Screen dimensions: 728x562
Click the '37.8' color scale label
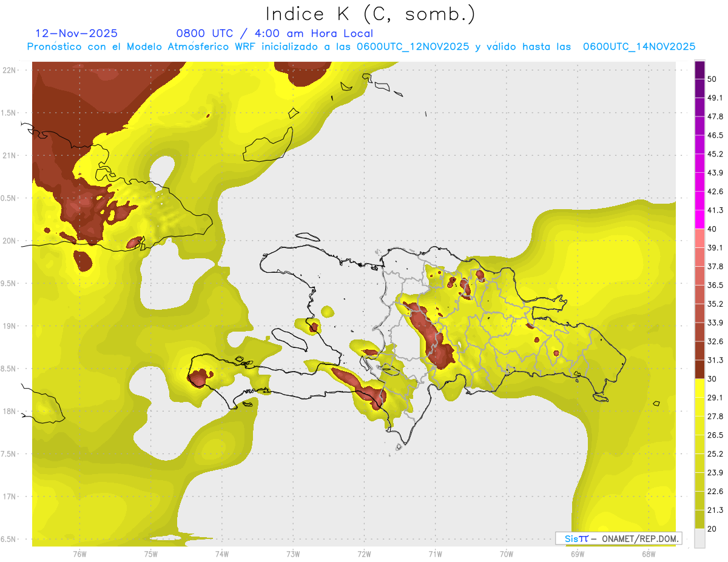click(715, 266)
